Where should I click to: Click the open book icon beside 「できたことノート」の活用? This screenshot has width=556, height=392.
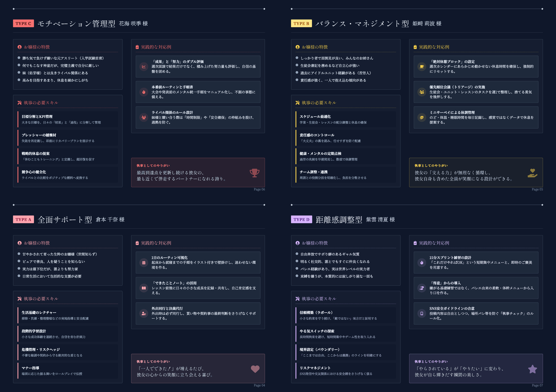(x=144, y=288)
